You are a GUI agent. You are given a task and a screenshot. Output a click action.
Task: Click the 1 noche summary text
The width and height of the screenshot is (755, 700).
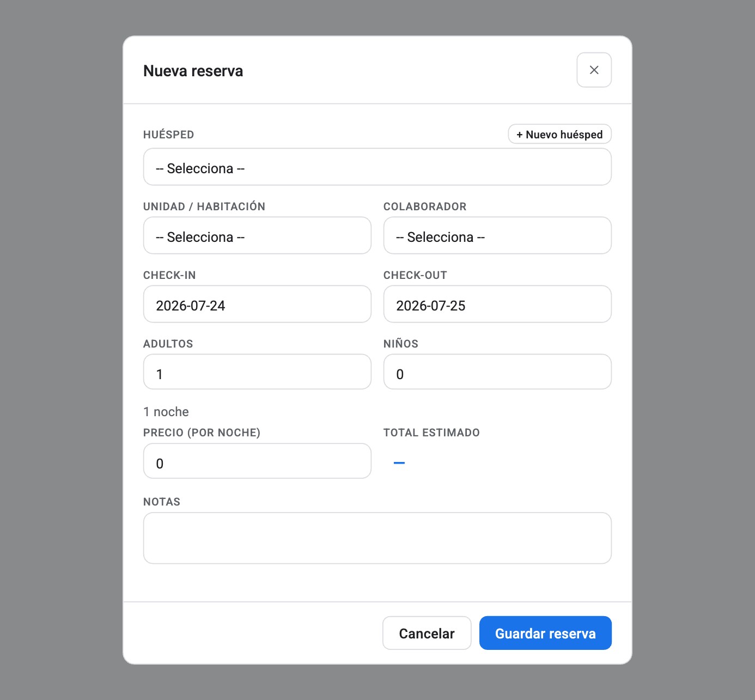166,412
